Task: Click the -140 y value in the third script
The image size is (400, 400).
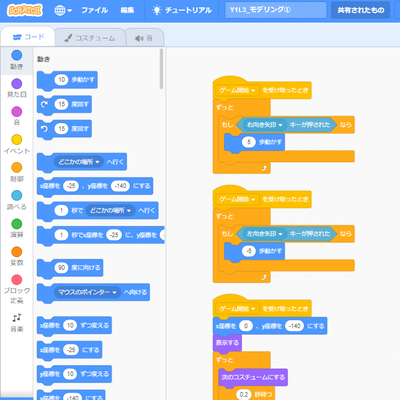Action: 294,326
